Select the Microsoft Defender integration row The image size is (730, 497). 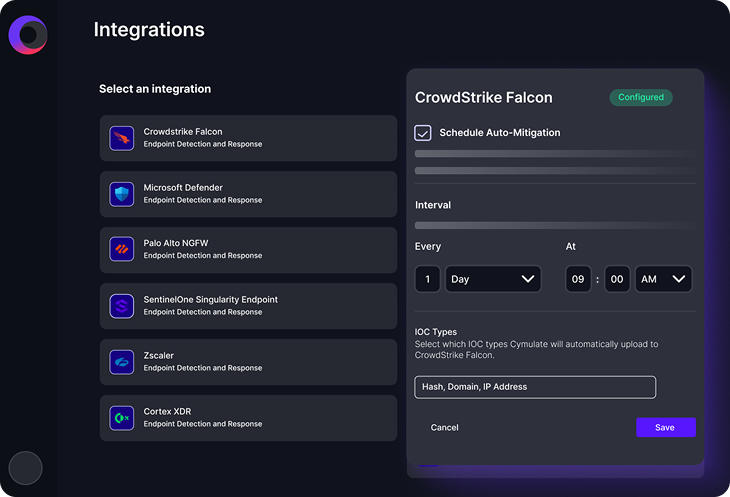coord(248,194)
